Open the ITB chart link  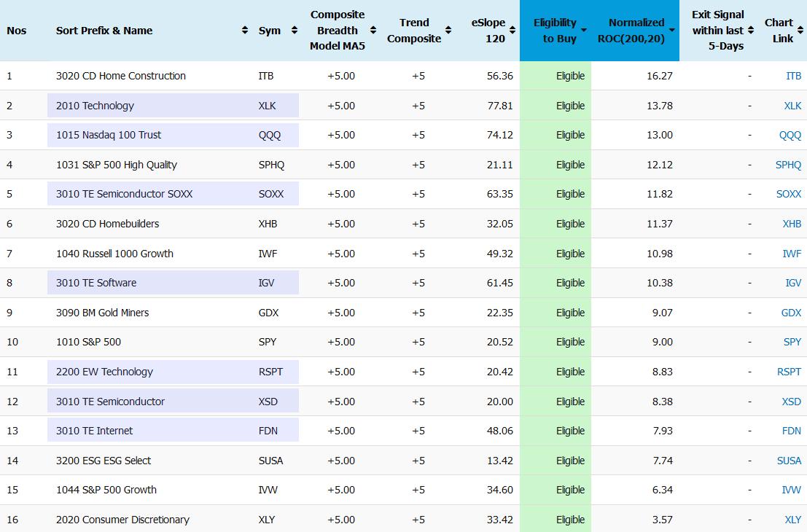tap(793, 76)
